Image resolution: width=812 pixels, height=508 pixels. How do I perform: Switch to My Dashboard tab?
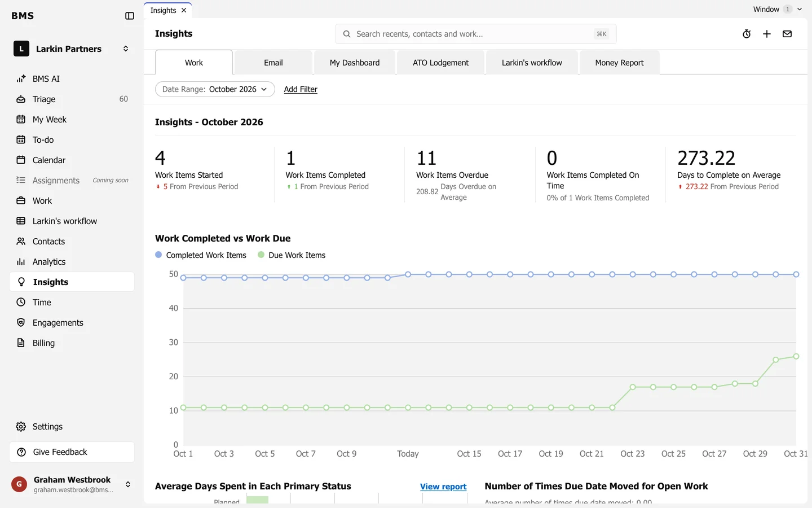(355, 63)
